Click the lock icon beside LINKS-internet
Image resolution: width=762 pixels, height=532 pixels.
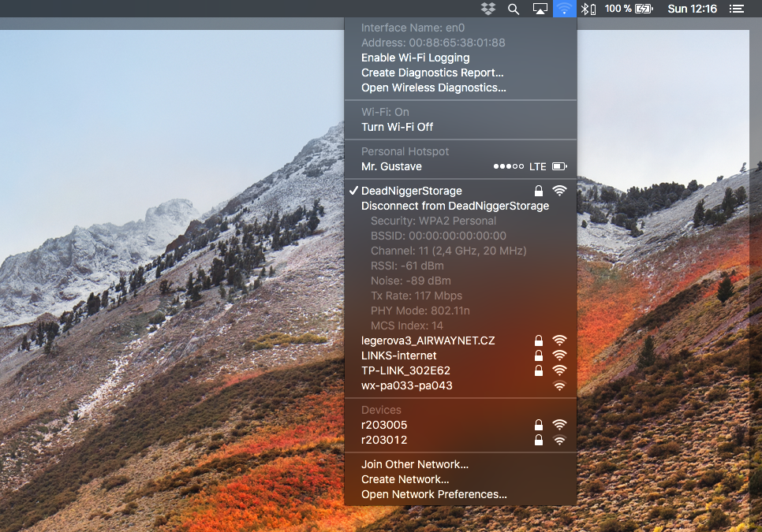(x=538, y=355)
